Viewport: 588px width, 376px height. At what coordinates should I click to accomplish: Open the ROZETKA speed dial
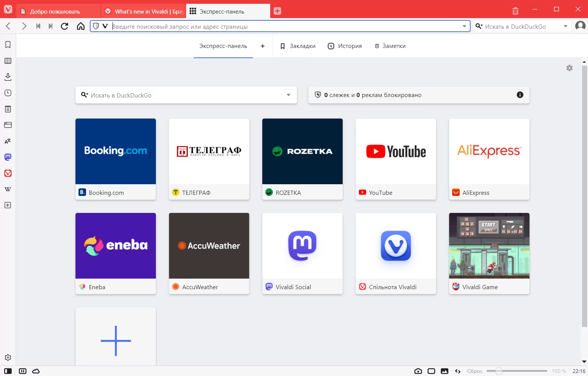pyautogui.click(x=302, y=159)
